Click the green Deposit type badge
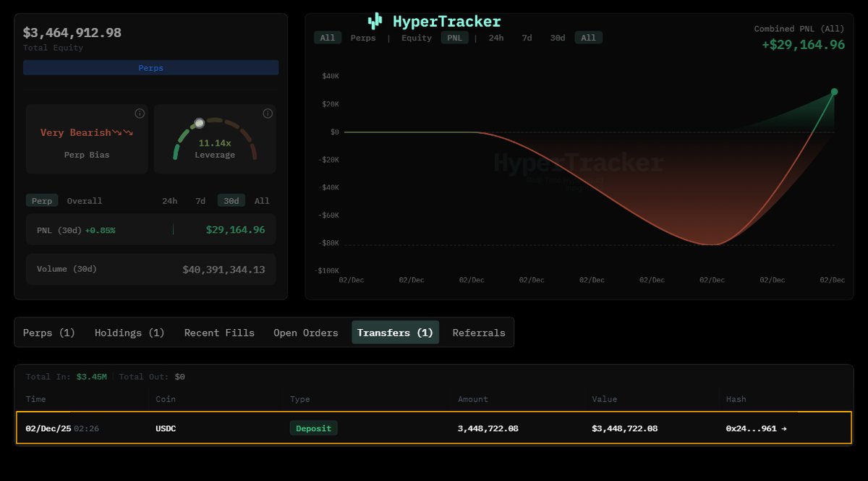The width and height of the screenshot is (868, 481). click(x=313, y=427)
